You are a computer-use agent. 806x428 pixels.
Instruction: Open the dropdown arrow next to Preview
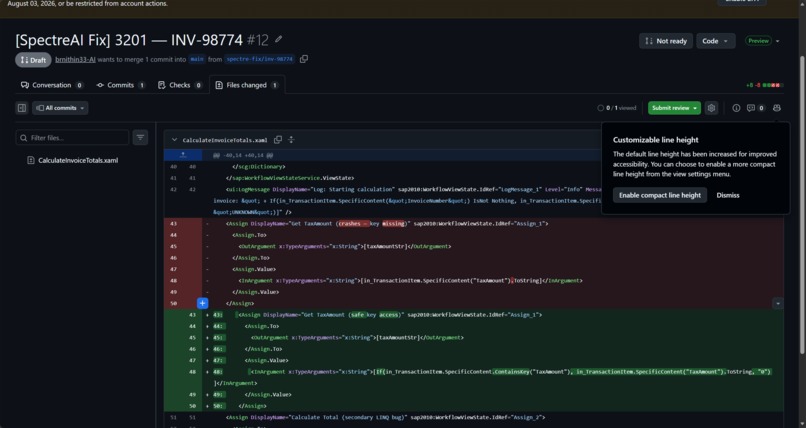pos(777,41)
